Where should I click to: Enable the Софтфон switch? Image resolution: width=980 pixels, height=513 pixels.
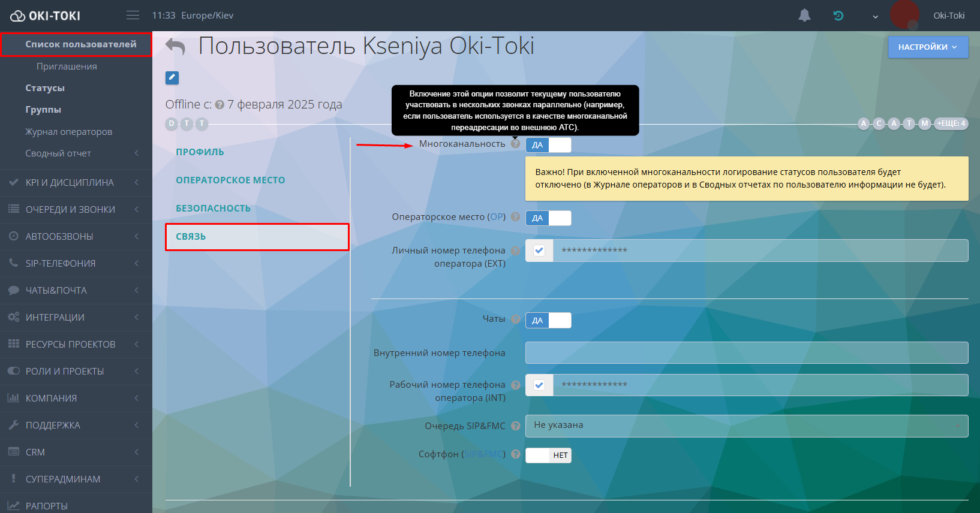point(548,455)
